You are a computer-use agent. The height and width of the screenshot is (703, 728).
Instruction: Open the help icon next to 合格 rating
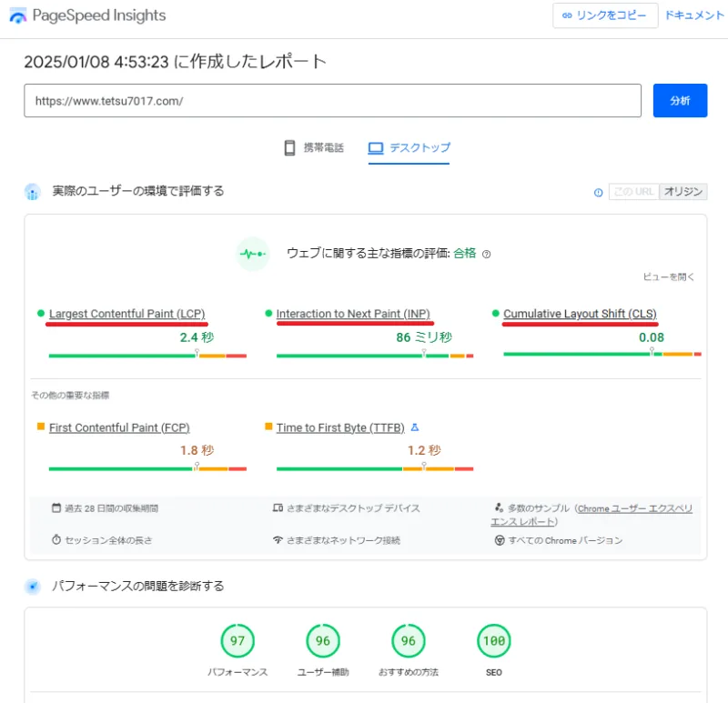point(486,255)
